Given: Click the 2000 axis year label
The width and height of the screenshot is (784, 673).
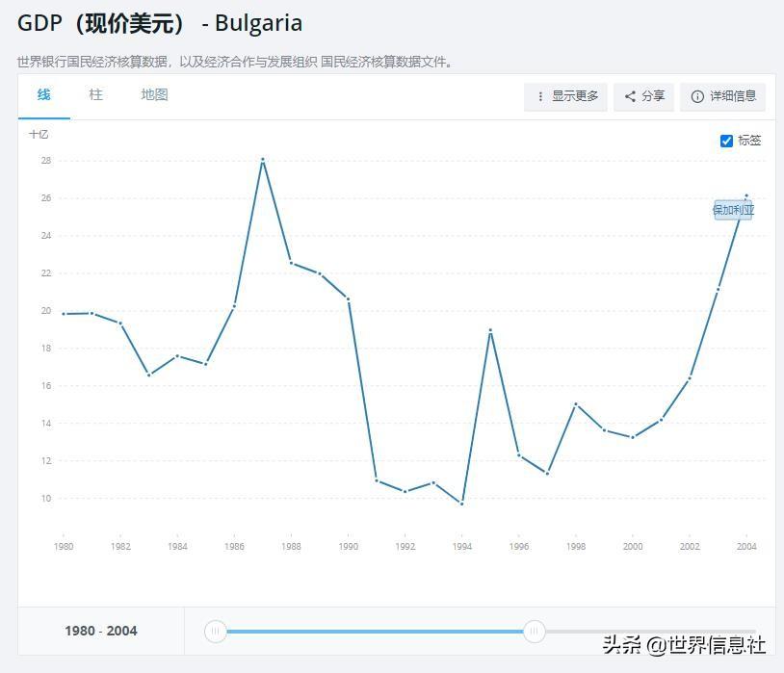Looking at the screenshot, I should coord(633,547).
